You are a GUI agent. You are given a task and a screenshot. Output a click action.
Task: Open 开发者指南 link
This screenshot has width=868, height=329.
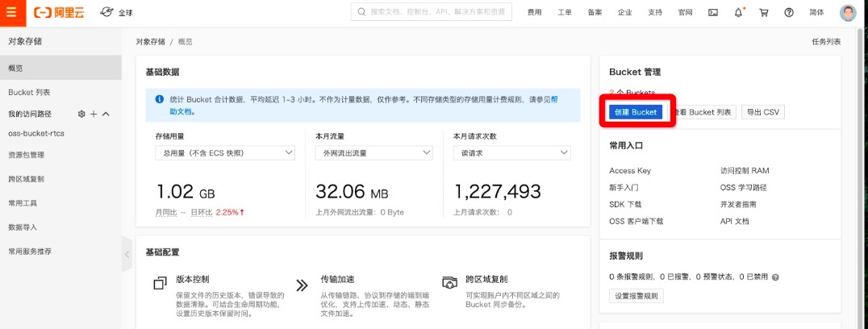pyautogui.click(x=738, y=205)
